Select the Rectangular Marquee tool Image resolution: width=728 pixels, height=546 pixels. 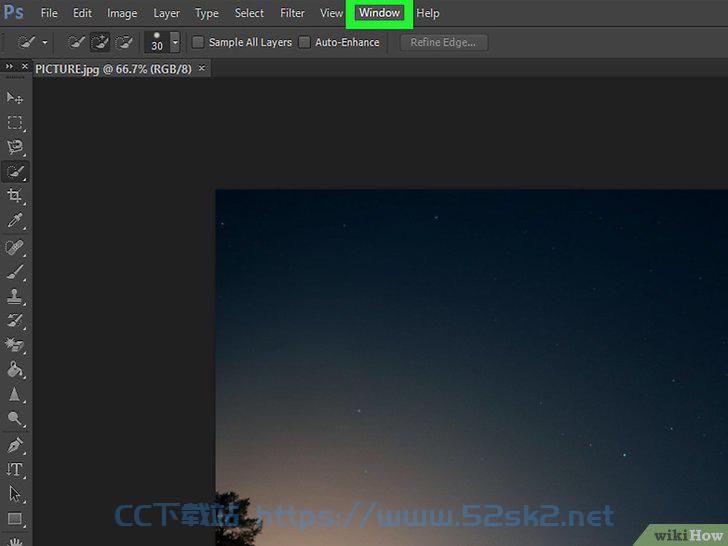pos(14,123)
